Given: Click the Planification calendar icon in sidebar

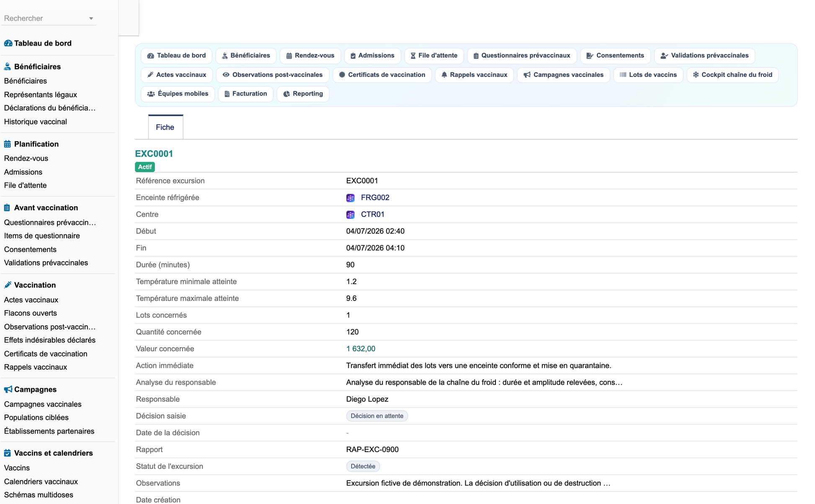Looking at the screenshot, I should point(8,144).
